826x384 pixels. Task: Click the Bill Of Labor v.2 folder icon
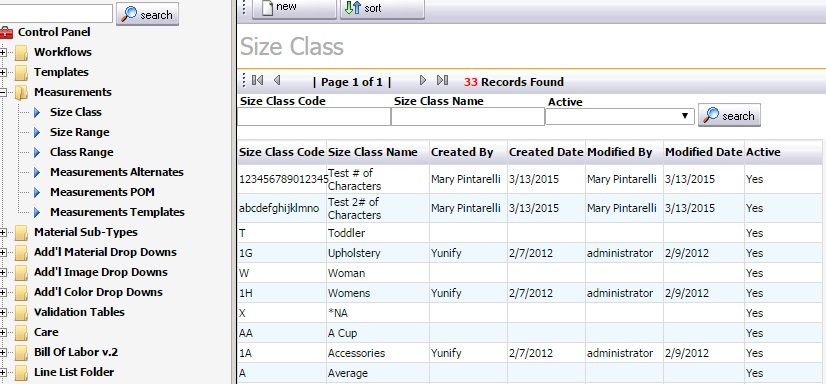[22, 353]
